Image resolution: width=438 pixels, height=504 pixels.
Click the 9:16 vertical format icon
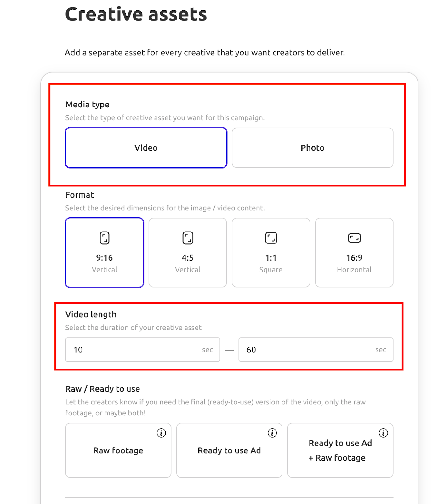105,238
